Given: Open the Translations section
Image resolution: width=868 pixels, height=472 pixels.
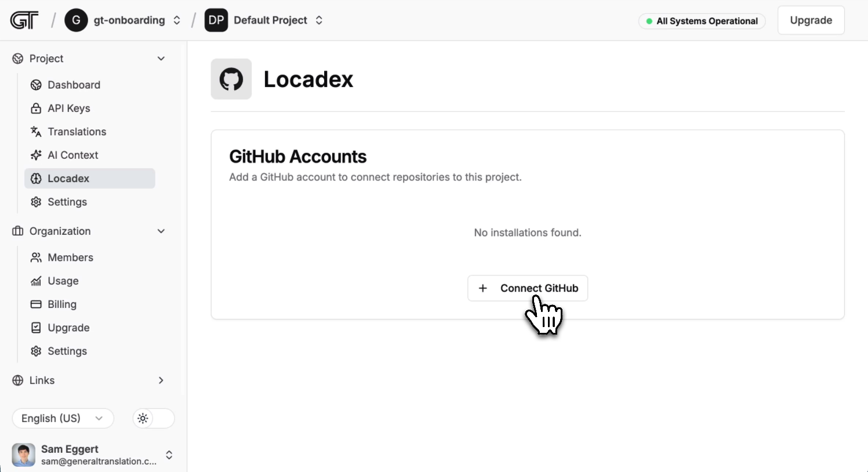Looking at the screenshot, I should 76,132.
